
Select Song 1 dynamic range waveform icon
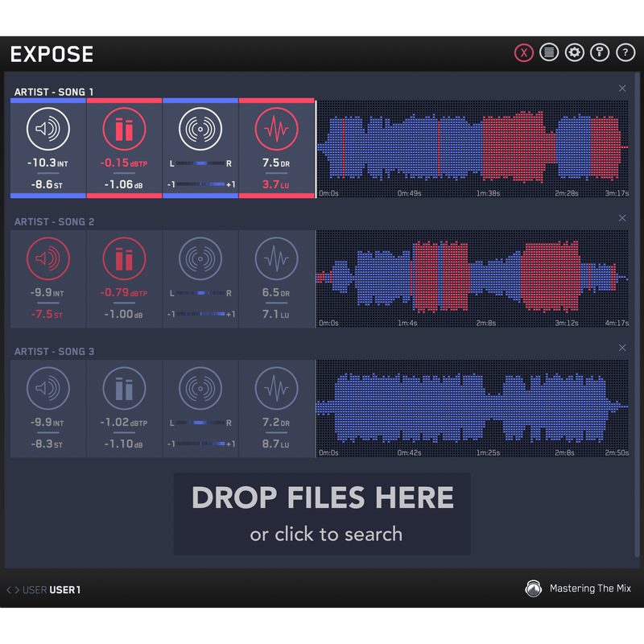click(x=276, y=129)
